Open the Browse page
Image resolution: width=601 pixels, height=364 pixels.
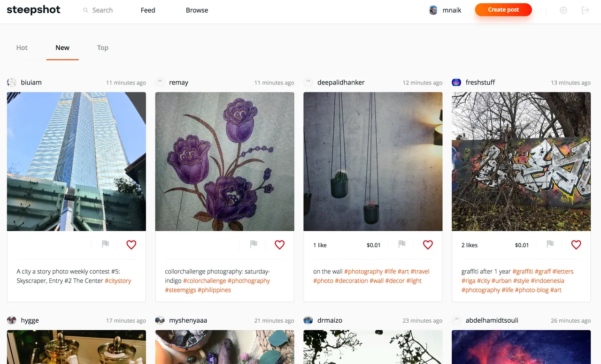pyautogui.click(x=197, y=10)
